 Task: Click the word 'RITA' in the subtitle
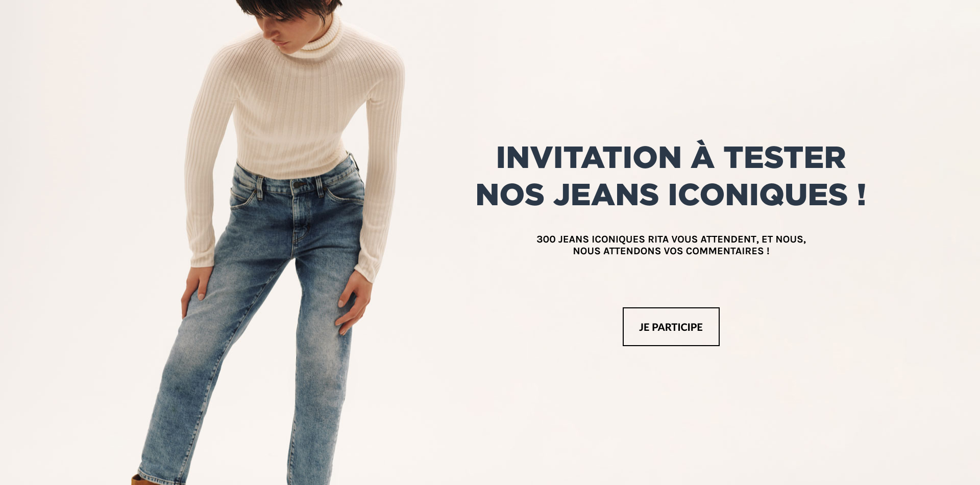tap(658, 239)
